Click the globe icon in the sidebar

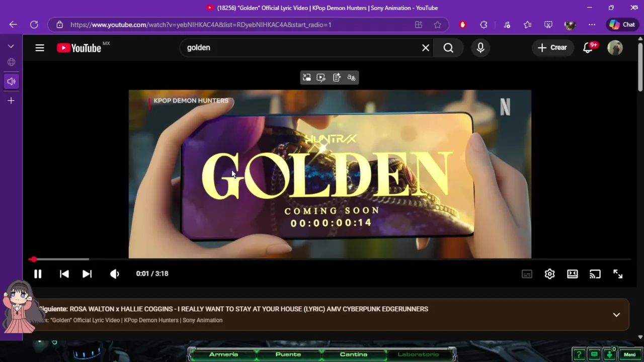click(11, 62)
